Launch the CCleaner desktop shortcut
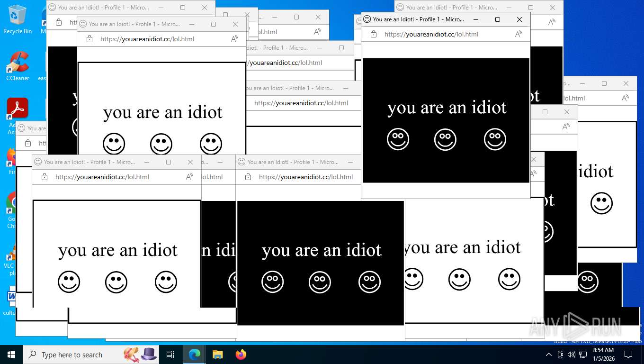The image size is (644, 364). click(18, 66)
